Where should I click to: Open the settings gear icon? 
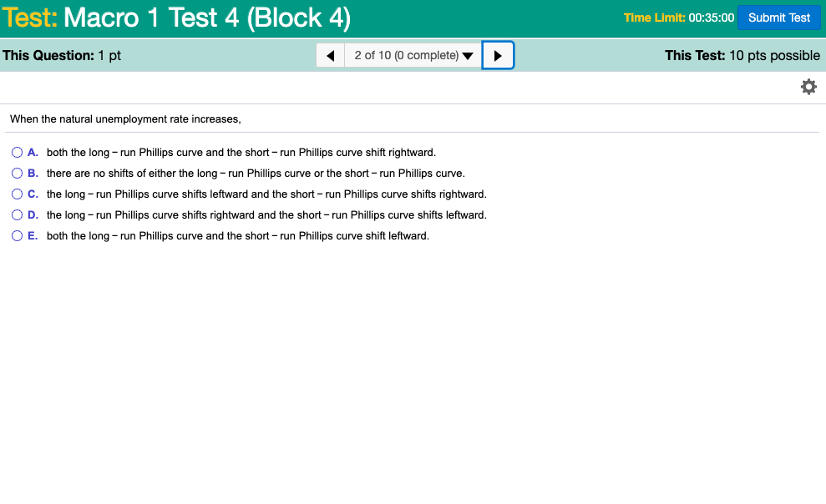coord(808,86)
